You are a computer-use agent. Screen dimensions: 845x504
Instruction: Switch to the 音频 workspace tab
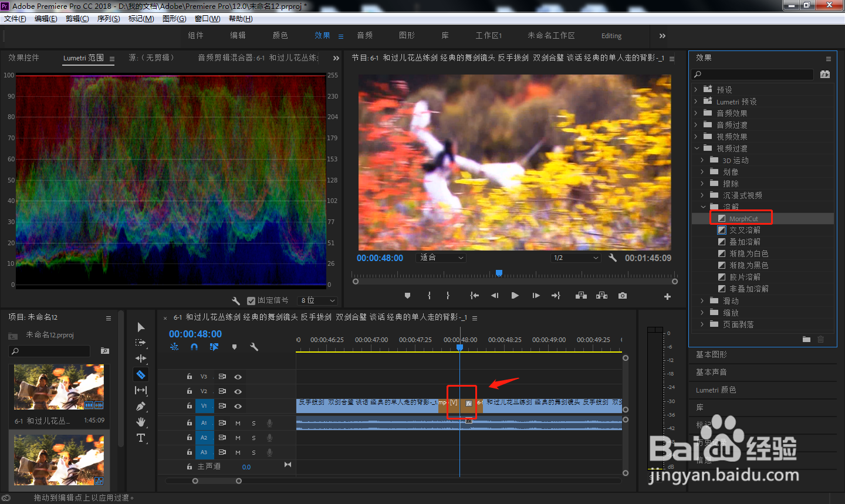click(x=365, y=36)
